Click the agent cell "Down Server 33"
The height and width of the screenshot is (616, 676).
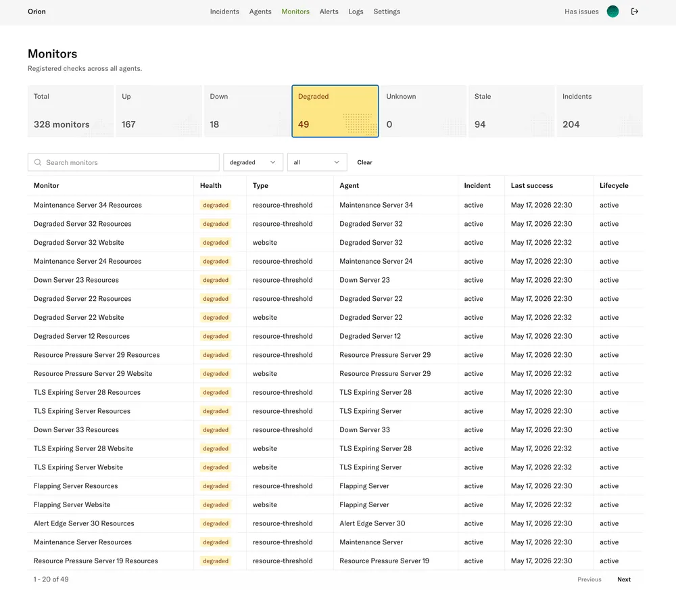[x=365, y=429]
